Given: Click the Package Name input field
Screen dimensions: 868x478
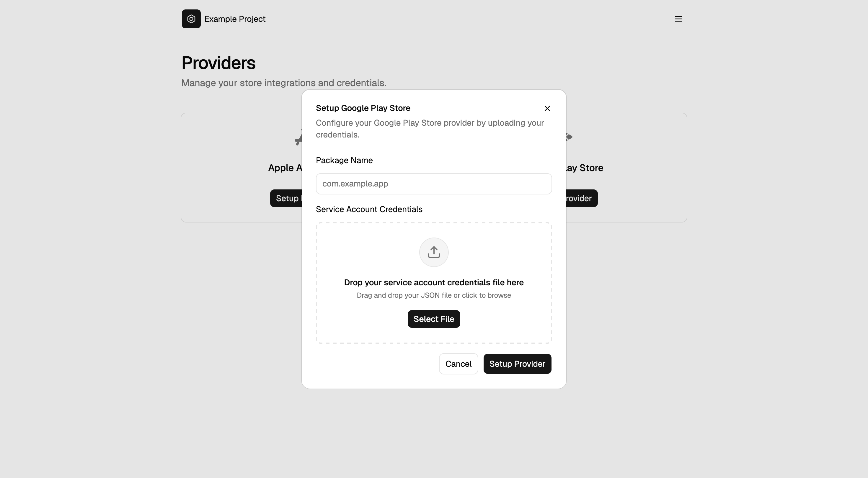Looking at the screenshot, I should [x=433, y=184].
